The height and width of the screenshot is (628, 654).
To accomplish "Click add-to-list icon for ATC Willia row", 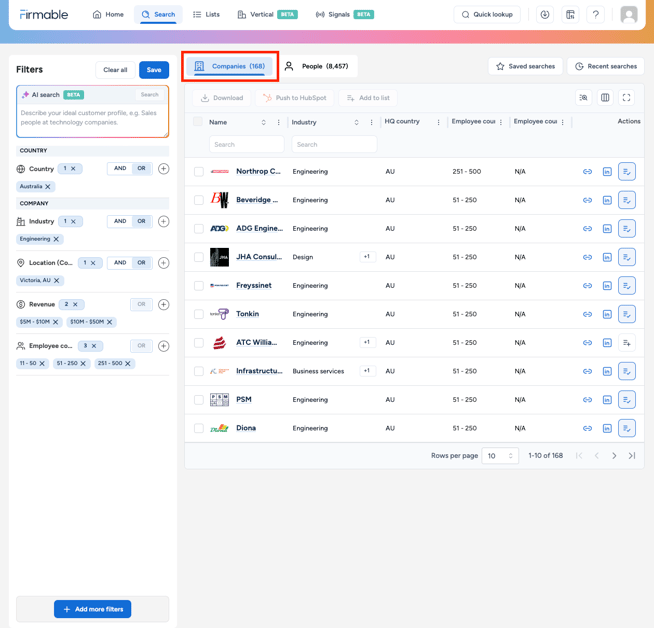I will tap(626, 343).
